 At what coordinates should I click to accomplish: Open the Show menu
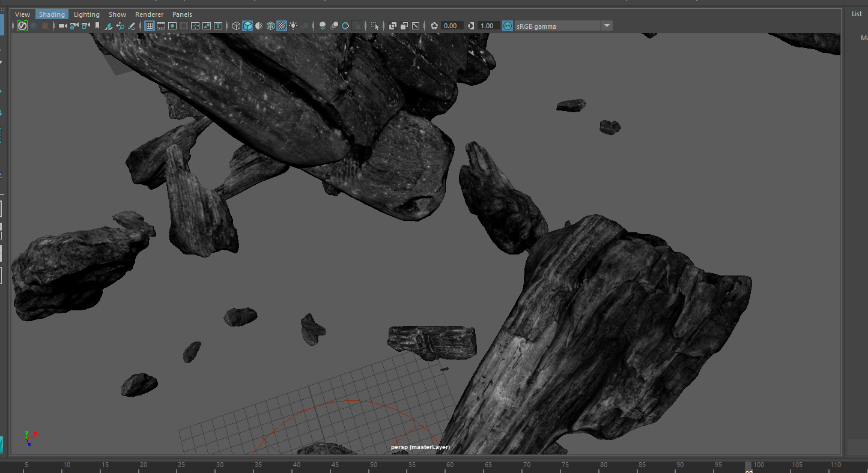tap(118, 14)
